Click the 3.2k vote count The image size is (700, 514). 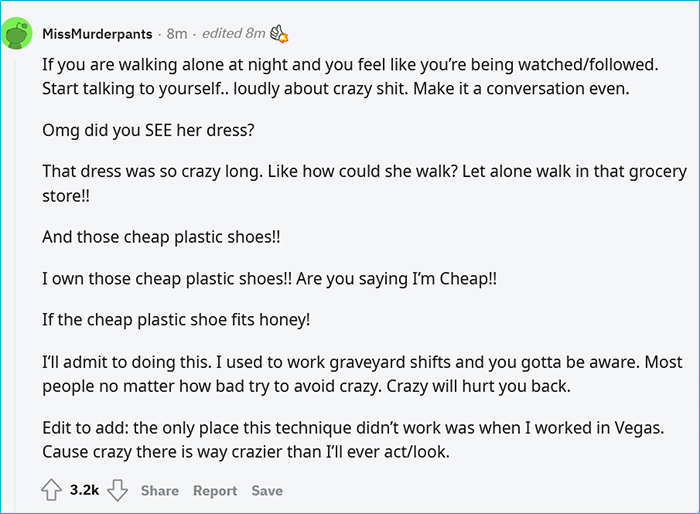point(84,491)
